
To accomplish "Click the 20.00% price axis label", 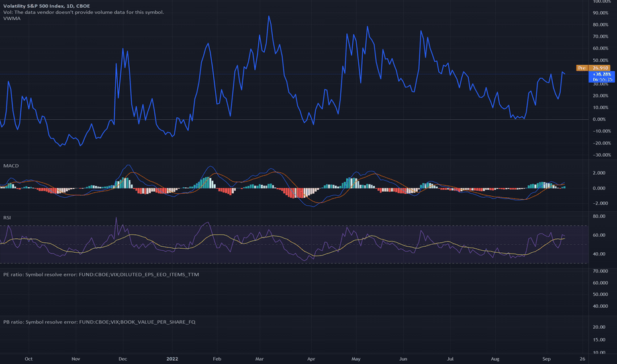I will [x=600, y=95].
